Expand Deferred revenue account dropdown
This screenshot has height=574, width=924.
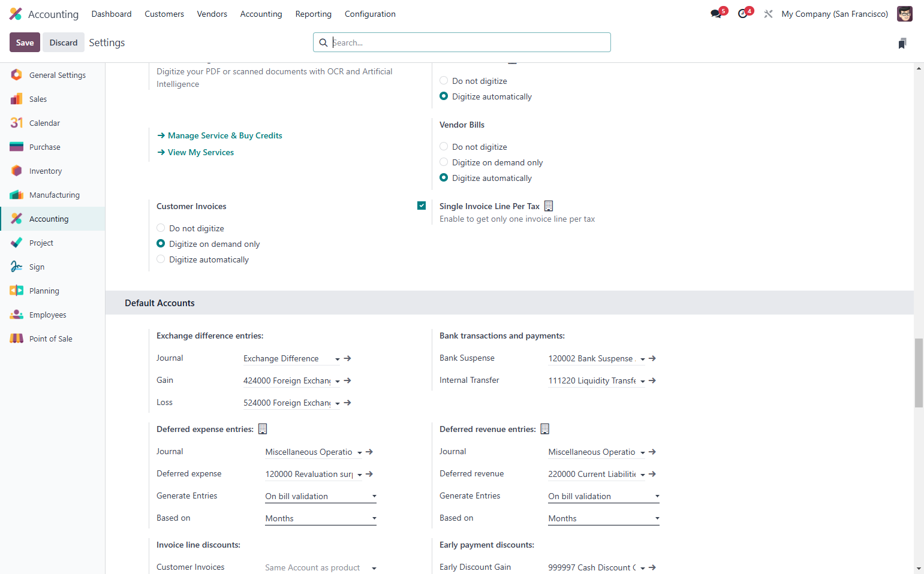[643, 475]
